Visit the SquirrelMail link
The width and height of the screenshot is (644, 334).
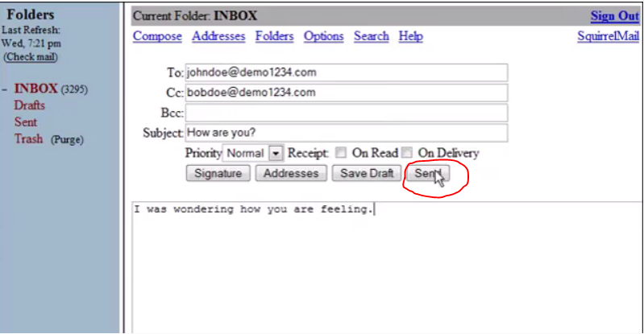click(609, 36)
